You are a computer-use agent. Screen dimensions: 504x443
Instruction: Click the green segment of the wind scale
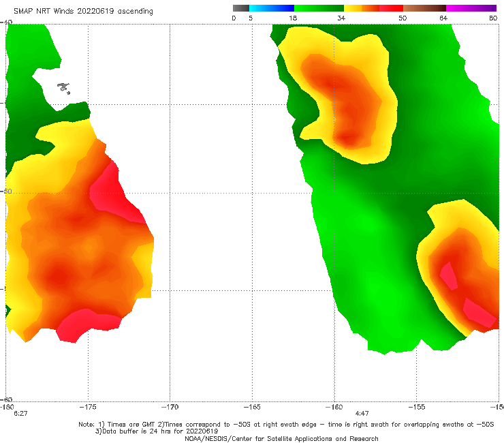[x=319, y=8]
